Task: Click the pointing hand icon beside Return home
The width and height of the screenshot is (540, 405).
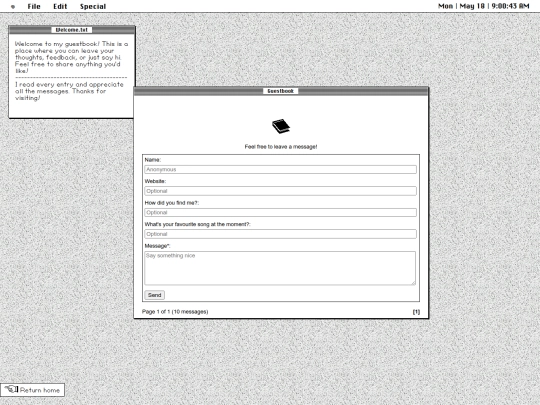Action: 12,390
